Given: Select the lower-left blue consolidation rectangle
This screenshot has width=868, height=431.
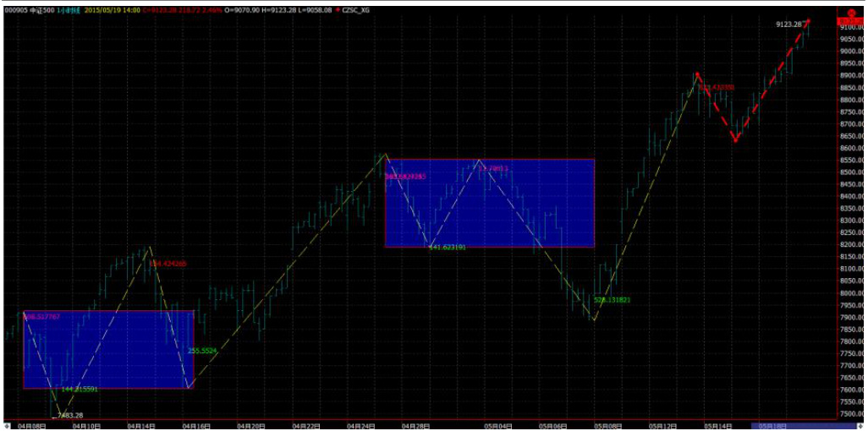Looking at the screenshot, I should point(108,350).
